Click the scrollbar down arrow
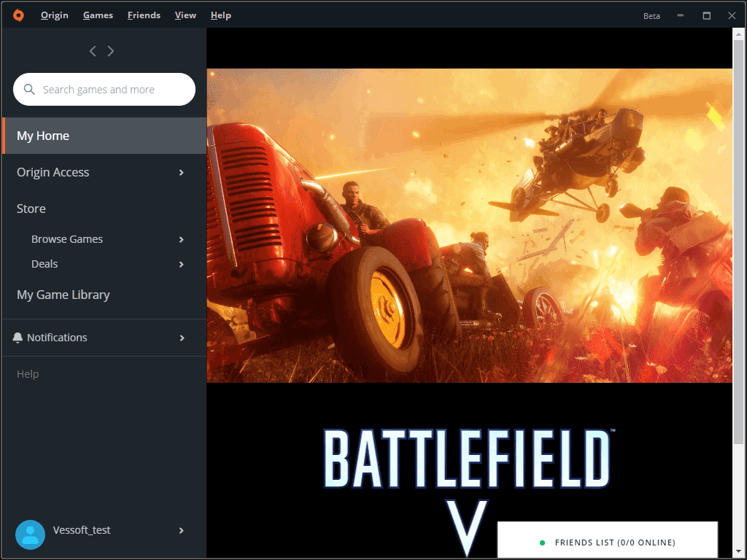Screen dimensions: 747x560 738,552
